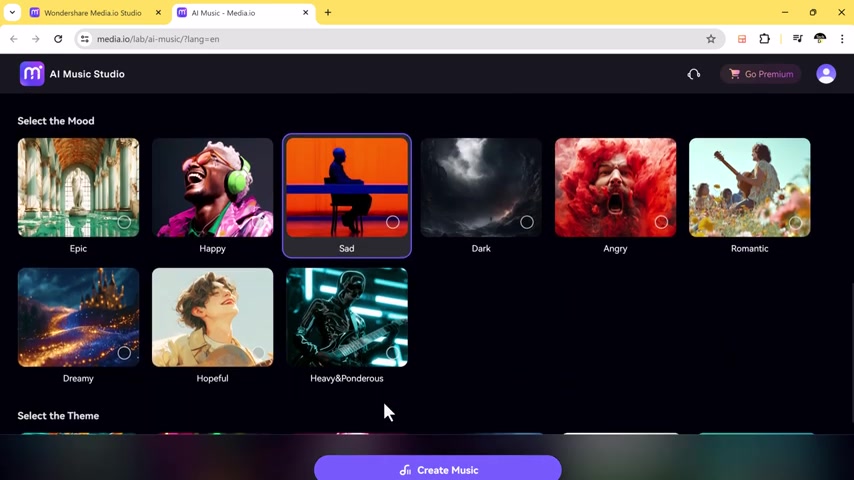Go back in browser history
This screenshot has width=854, height=480.
pos(14,39)
